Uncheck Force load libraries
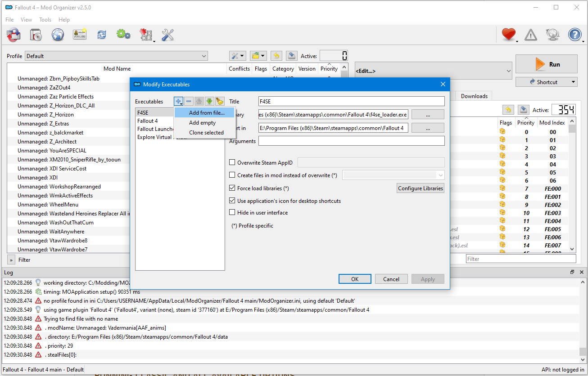This screenshot has width=588, height=376. [x=232, y=188]
